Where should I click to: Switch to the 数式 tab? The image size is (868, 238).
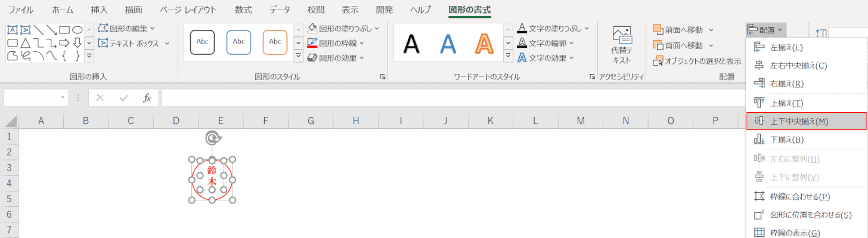pos(243,10)
